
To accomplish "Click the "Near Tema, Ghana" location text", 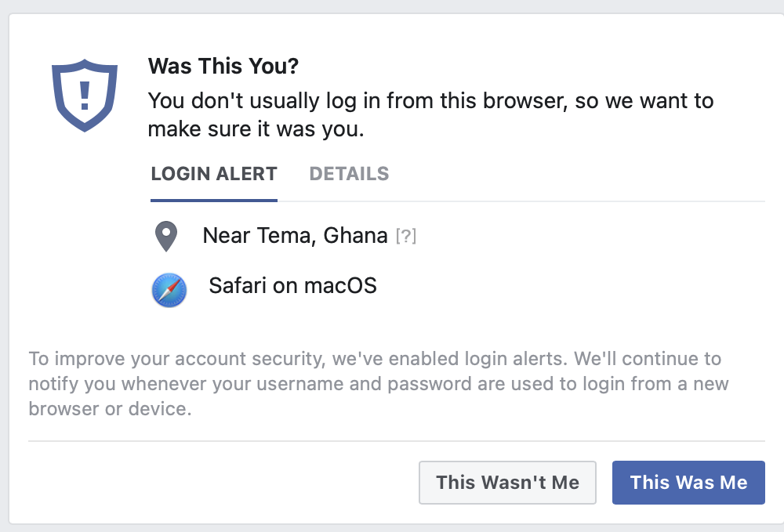I will tap(295, 235).
